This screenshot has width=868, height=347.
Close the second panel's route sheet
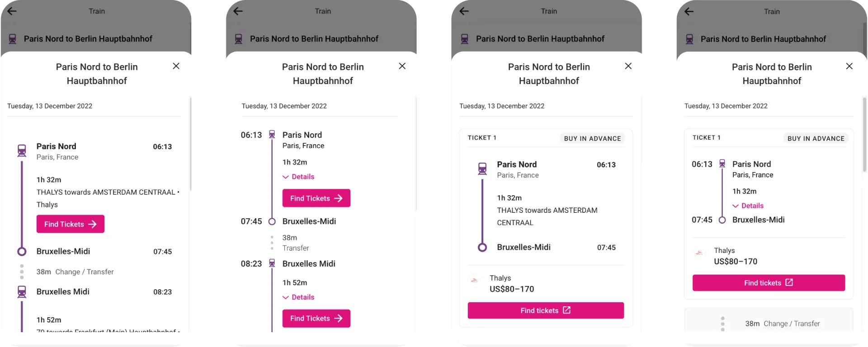click(x=402, y=66)
